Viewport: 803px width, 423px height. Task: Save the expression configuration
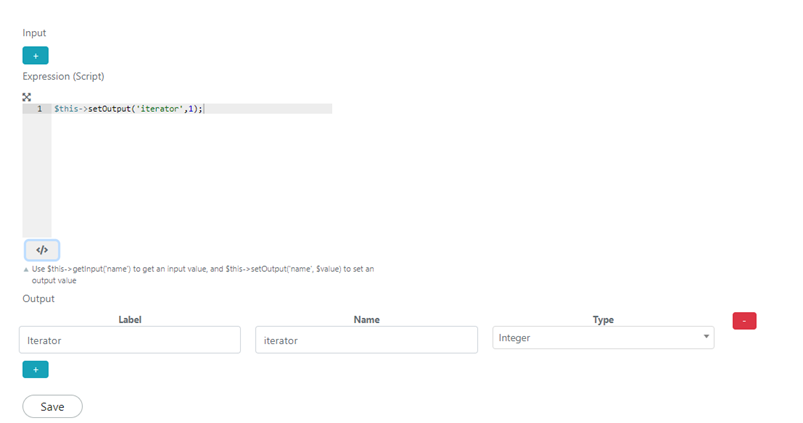tap(52, 407)
